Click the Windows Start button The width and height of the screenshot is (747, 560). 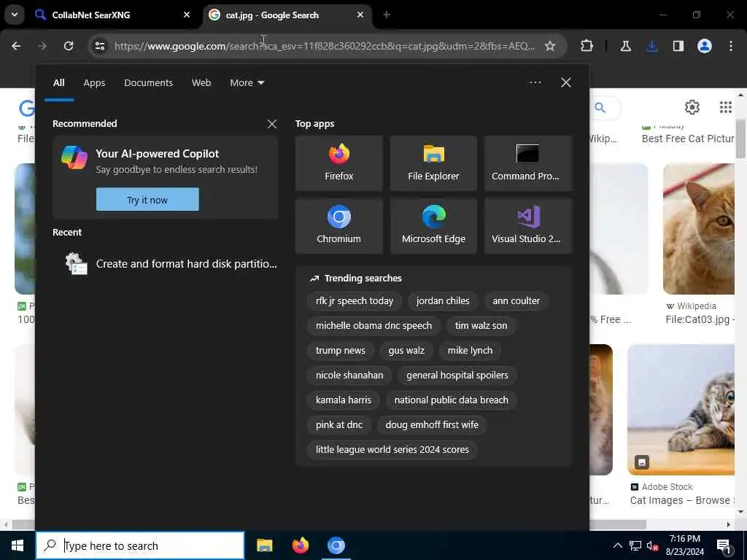click(18, 545)
